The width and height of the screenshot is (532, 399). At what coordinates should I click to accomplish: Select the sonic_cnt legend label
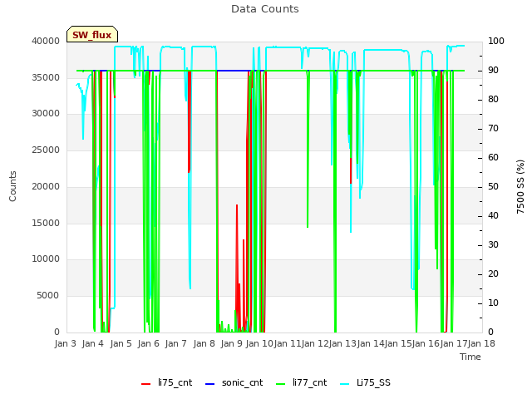(242, 382)
